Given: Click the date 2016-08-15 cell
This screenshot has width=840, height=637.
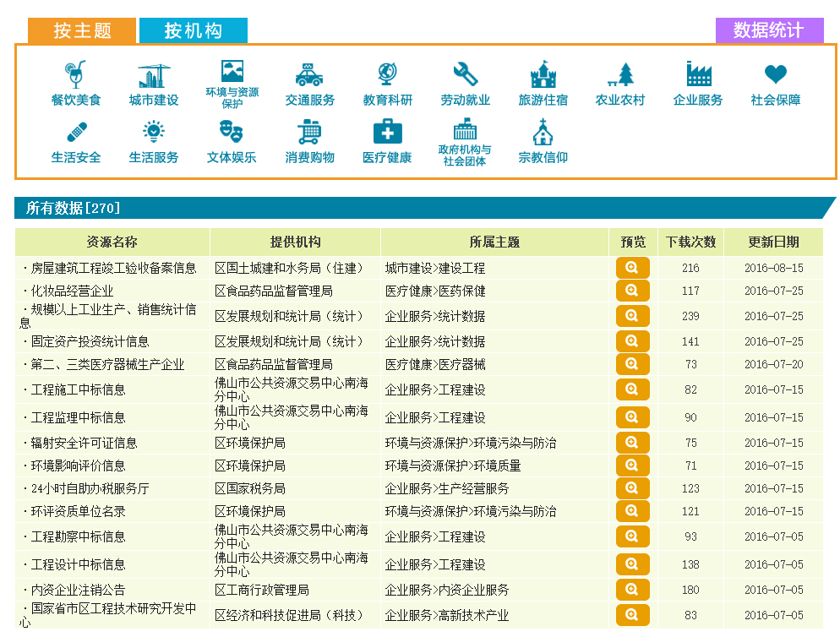Looking at the screenshot, I should coord(773,268).
